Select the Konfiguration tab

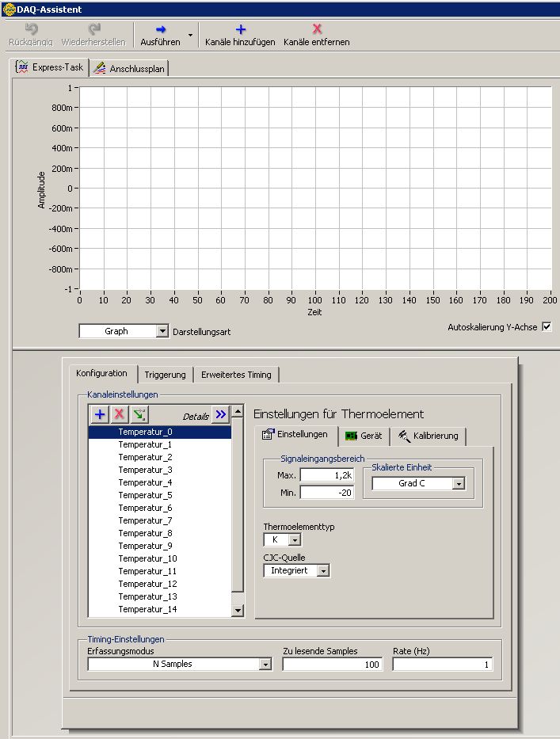click(x=102, y=373)
